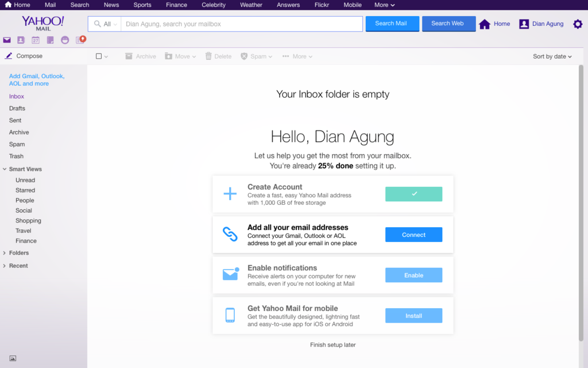
Task: Open the mail envelope icon below Yahoo logo
Action: point(7,40)
